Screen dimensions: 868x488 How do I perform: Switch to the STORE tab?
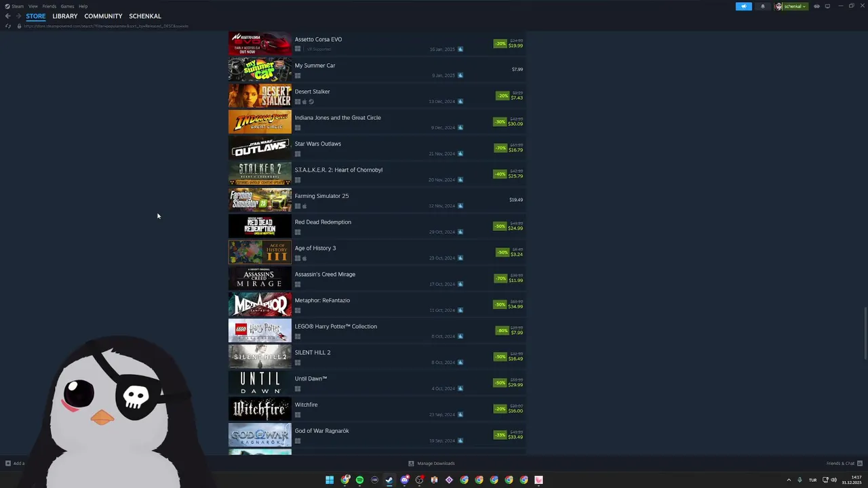pos(36,16)
